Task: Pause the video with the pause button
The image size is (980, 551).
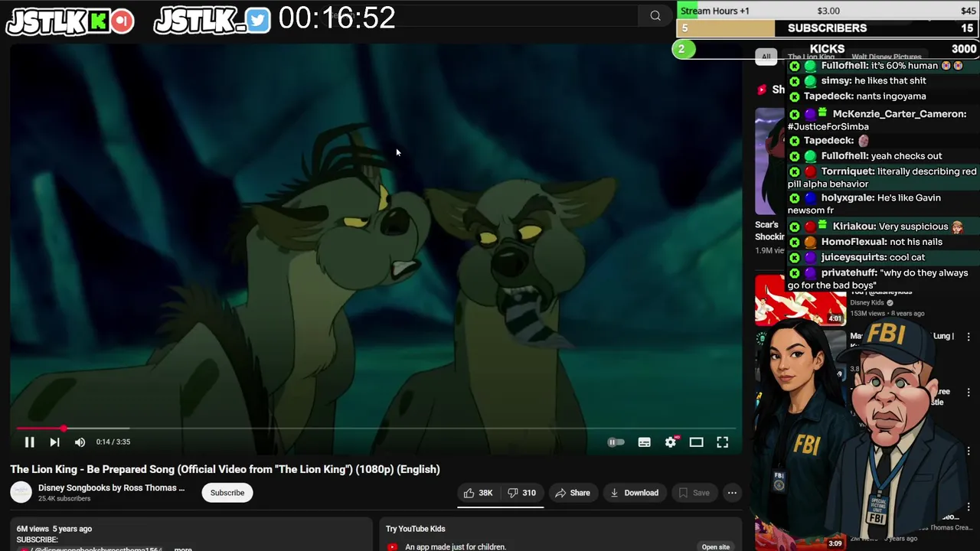Action: click(x=29, y=442)
